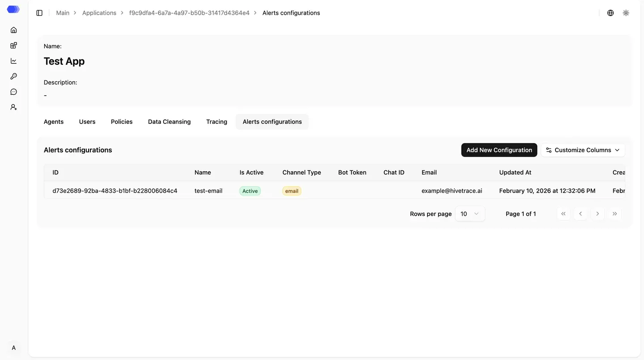Click the February 10, 2026 updated timestamp
Viewport: 644px width, 360px height.
[547, 191]
